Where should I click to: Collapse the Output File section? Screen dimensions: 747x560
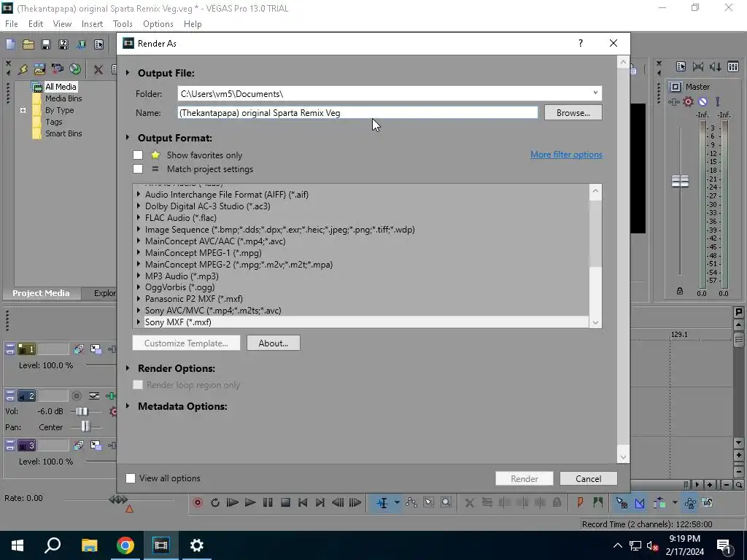click(x=128, y=73)
